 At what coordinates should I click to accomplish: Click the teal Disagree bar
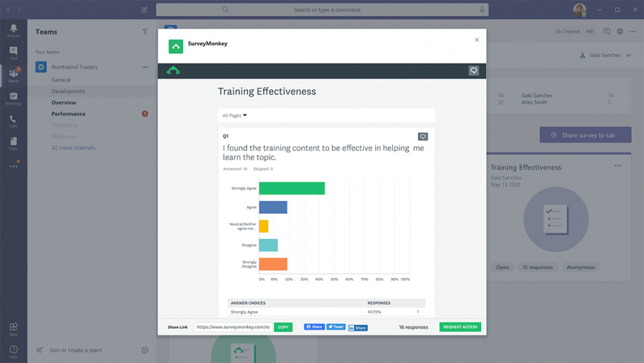(x=268, y=245)
